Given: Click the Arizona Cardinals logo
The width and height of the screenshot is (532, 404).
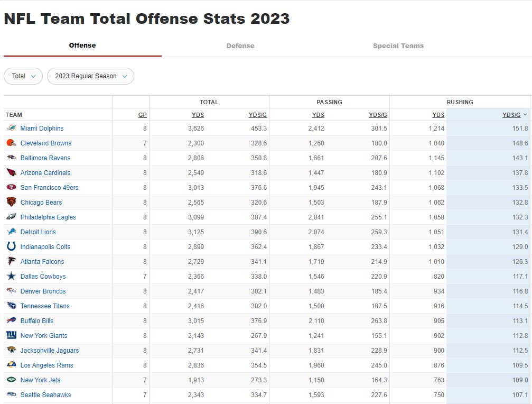Looking at the screenshot, I should tap(12, 172).
